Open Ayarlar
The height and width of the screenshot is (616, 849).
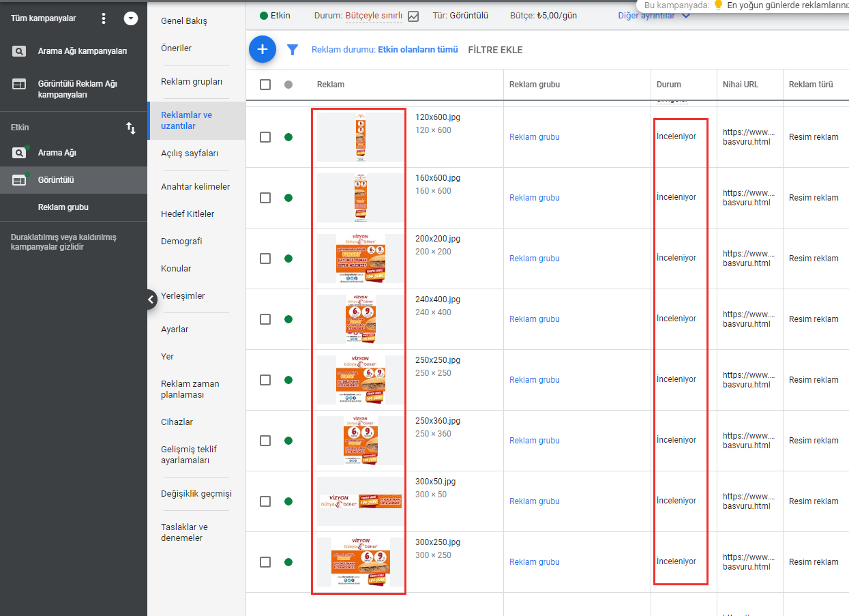tap(175, 329)
